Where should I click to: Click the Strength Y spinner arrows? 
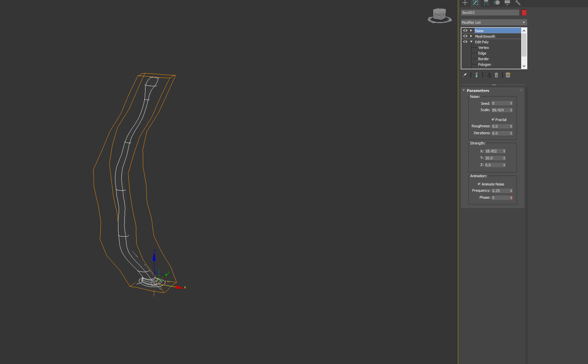coord(504,158)
